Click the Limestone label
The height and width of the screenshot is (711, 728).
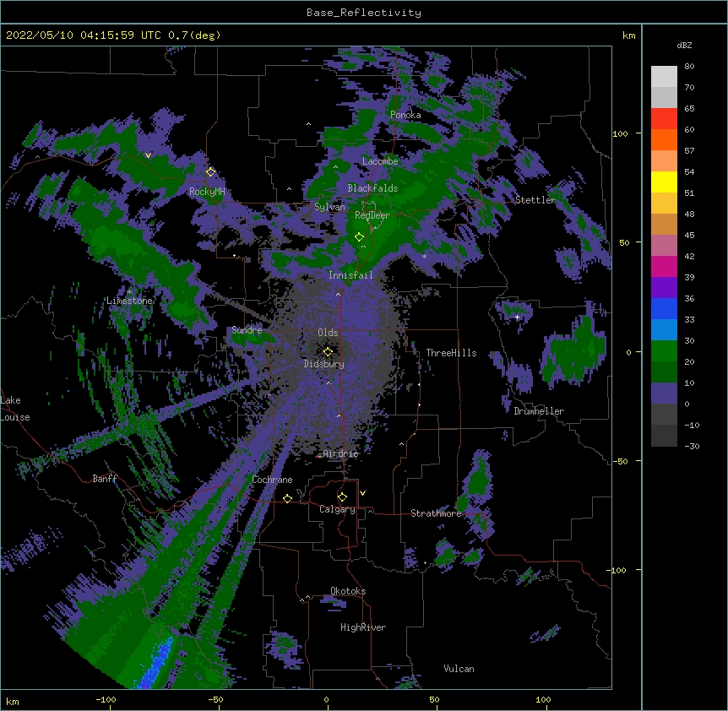click(129, 301)
